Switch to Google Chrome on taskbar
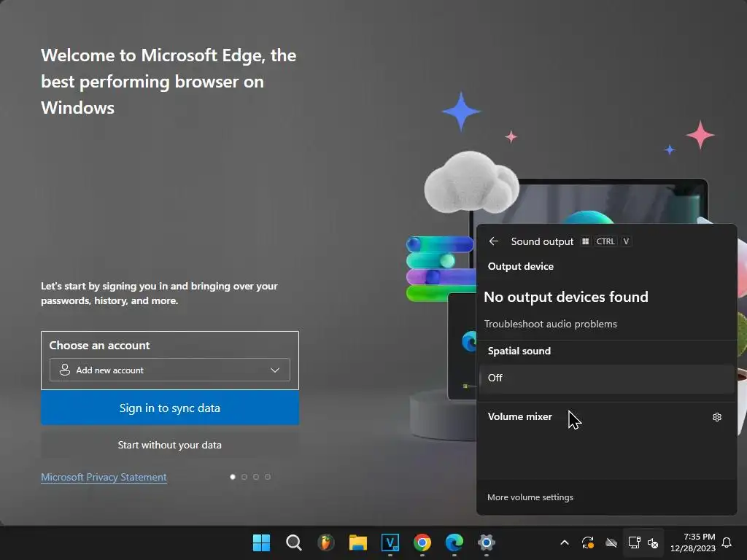Image resolution: width=747 pixels, height=560 pixels. 422,542
